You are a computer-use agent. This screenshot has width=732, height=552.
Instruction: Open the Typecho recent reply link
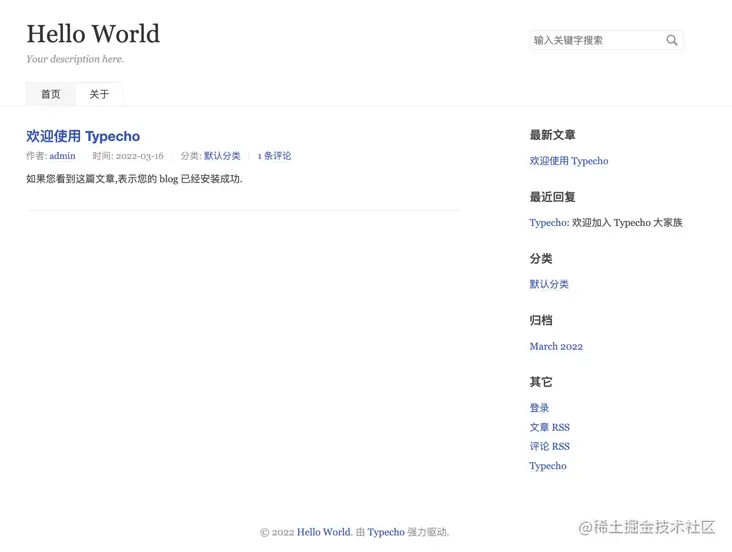(x=548, y=223)
